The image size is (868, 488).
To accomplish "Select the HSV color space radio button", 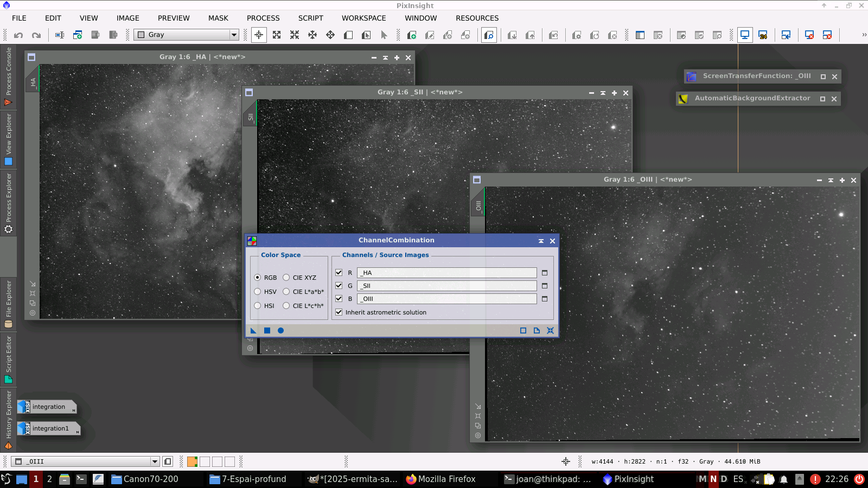I will pos(258,292).
